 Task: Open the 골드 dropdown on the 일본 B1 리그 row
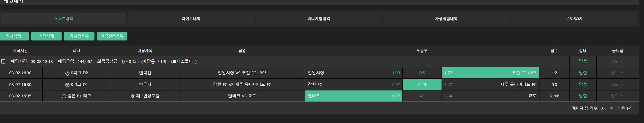pos(617,96)
